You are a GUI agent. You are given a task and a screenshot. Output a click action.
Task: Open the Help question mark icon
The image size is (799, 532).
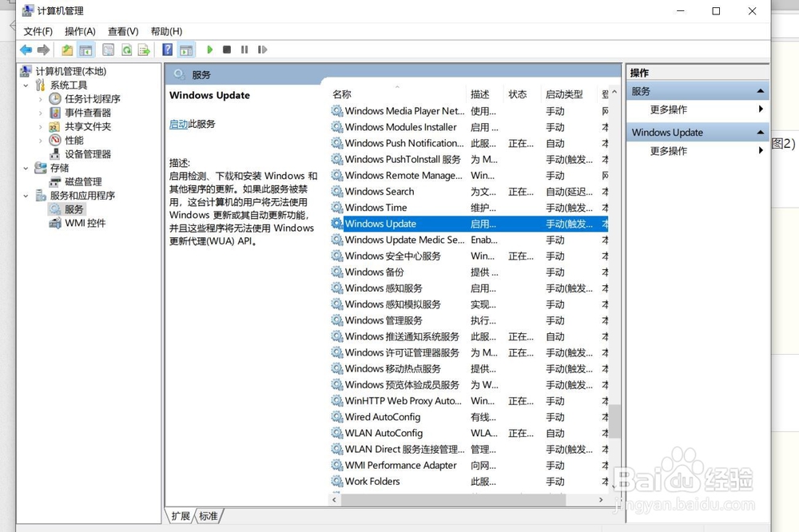167,50
